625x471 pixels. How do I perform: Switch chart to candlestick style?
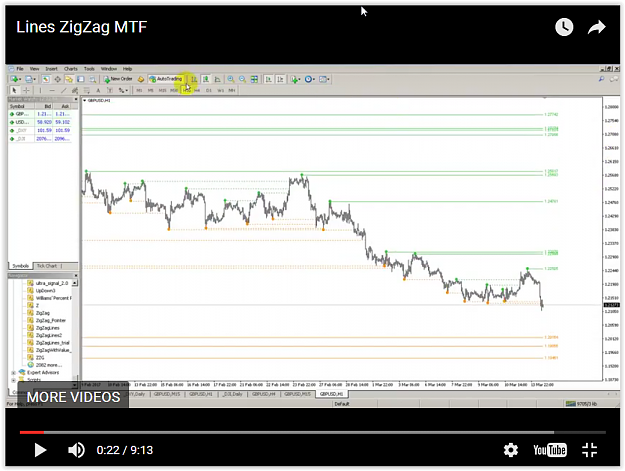point(206,79)
